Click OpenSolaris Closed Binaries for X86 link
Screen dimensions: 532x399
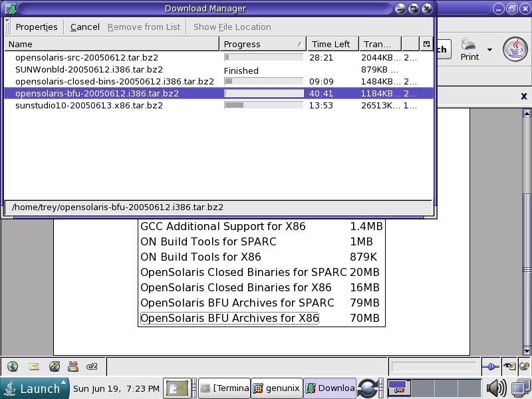(x=236, y=287)
